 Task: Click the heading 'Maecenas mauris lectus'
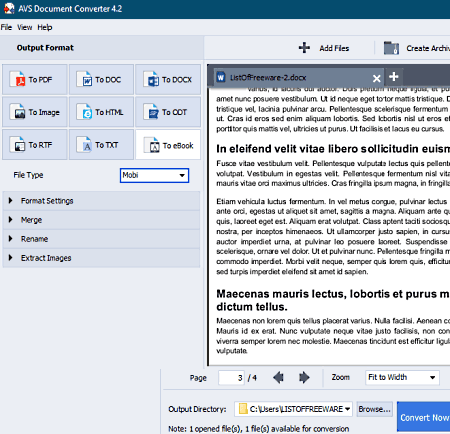point(333,300)
